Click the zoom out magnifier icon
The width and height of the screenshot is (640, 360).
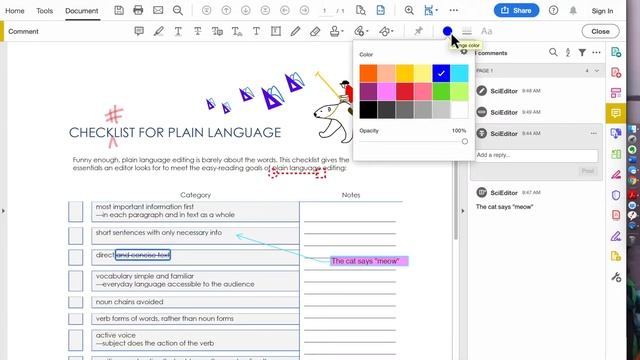178,11
